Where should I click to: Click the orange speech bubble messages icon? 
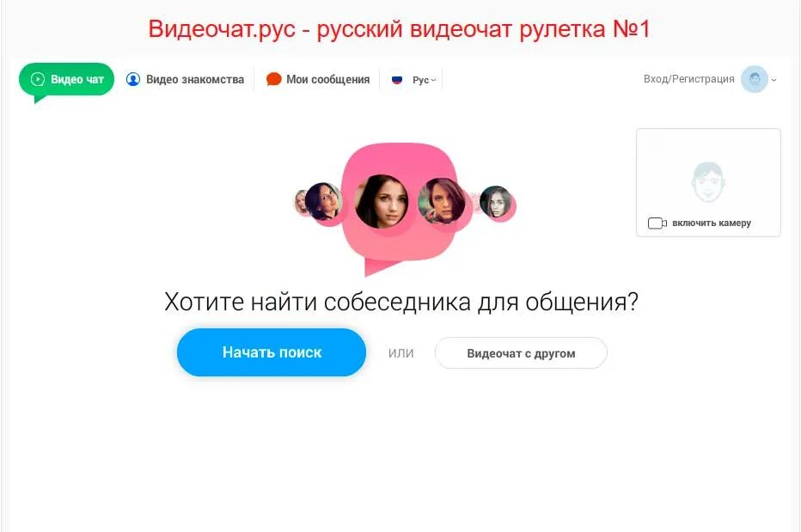(x=274, y=79)
